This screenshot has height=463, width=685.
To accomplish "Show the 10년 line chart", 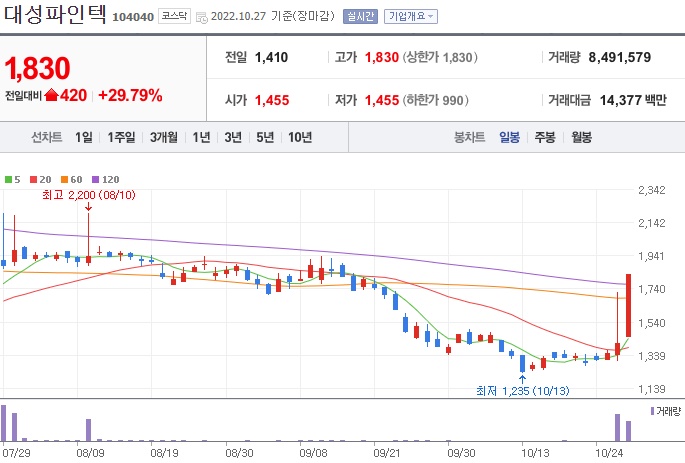I will click(300, 138).
